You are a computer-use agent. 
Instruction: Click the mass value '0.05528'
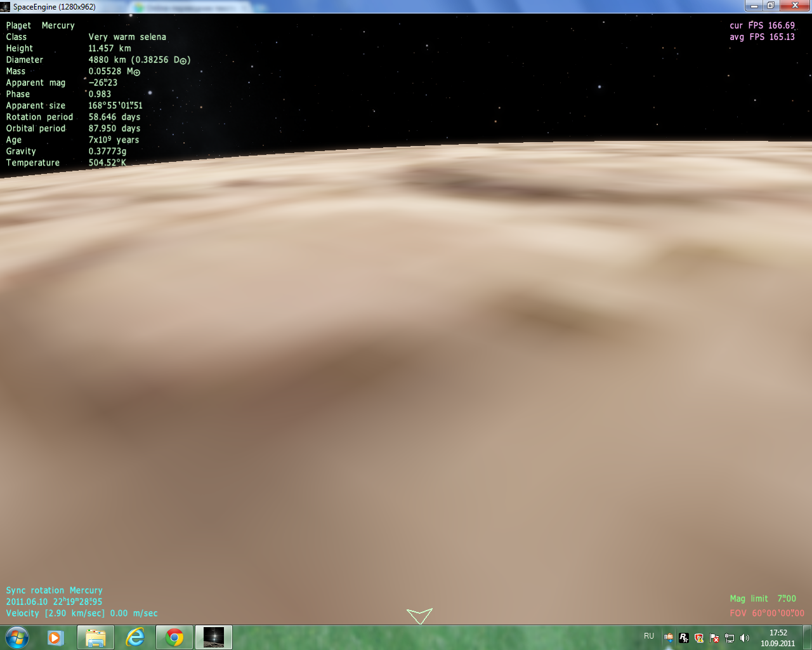point(105,71)
